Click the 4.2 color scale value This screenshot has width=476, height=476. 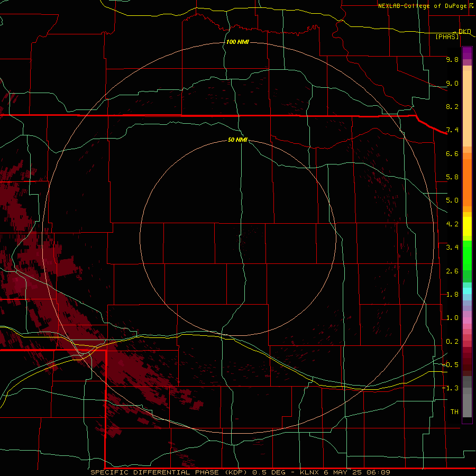coord(452,224)
